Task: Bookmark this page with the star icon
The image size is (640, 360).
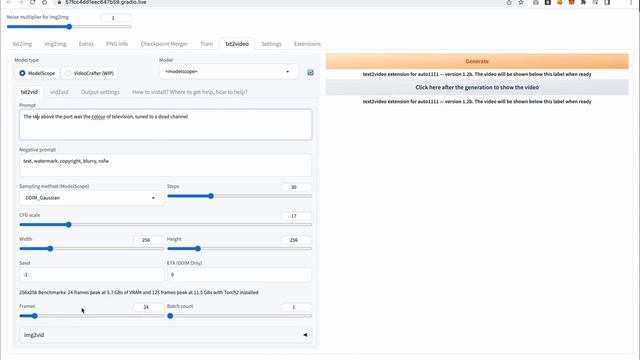Action: pos(521,2)
